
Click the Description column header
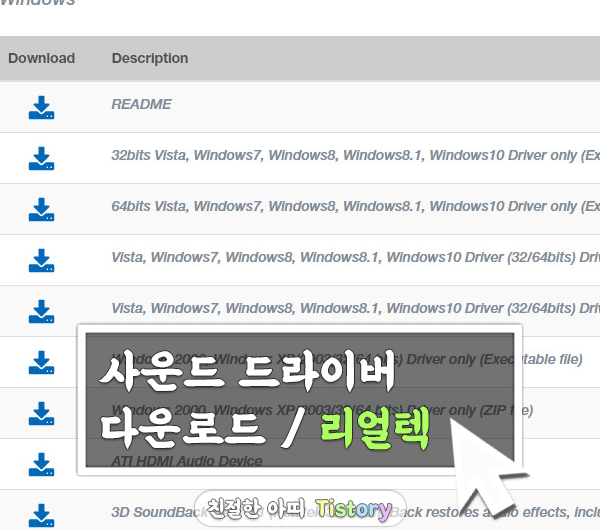pos(150,58)
